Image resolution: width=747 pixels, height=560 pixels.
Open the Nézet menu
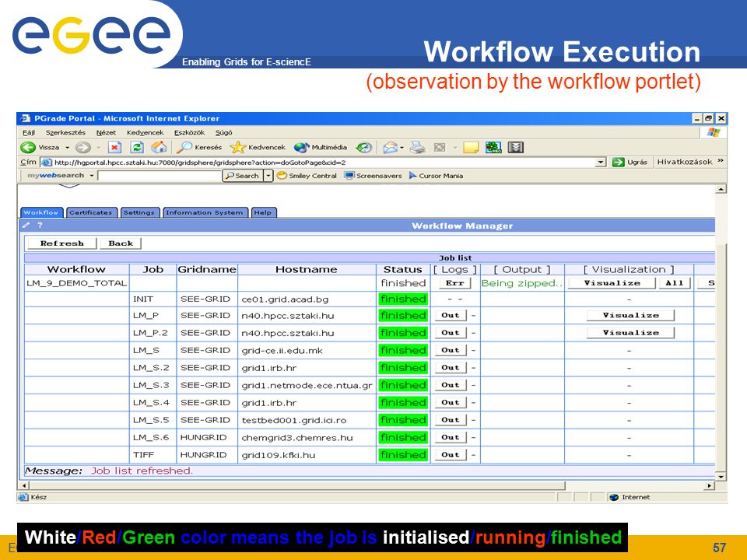coord(107,132)
